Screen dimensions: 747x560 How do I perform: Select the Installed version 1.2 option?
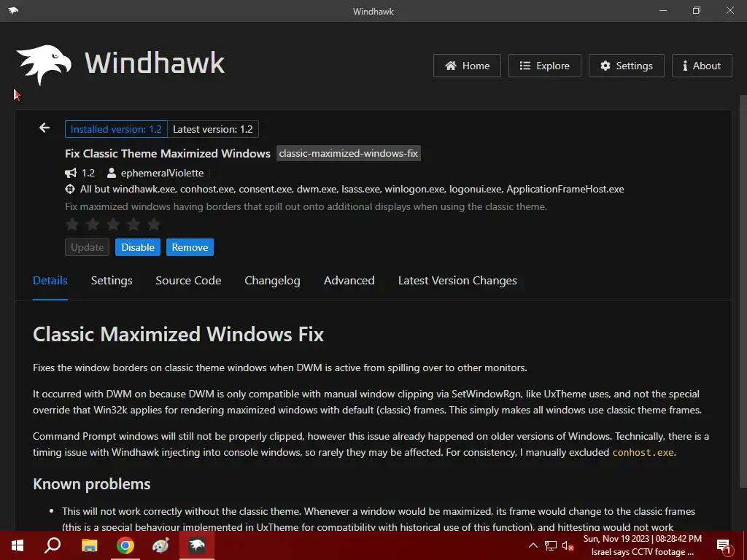(116, 129)
